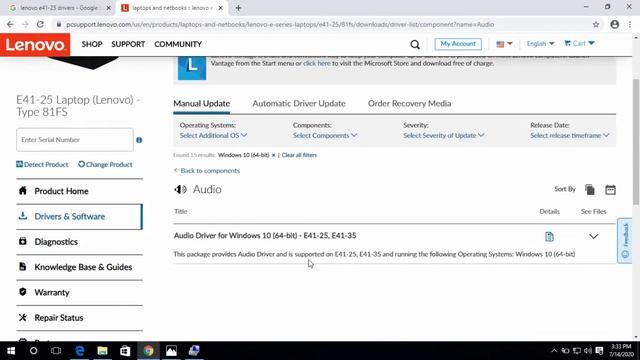Open the Photos app on the taskbar
The height and width of the screenshot is (360, 640).
(x=171, y=351)
